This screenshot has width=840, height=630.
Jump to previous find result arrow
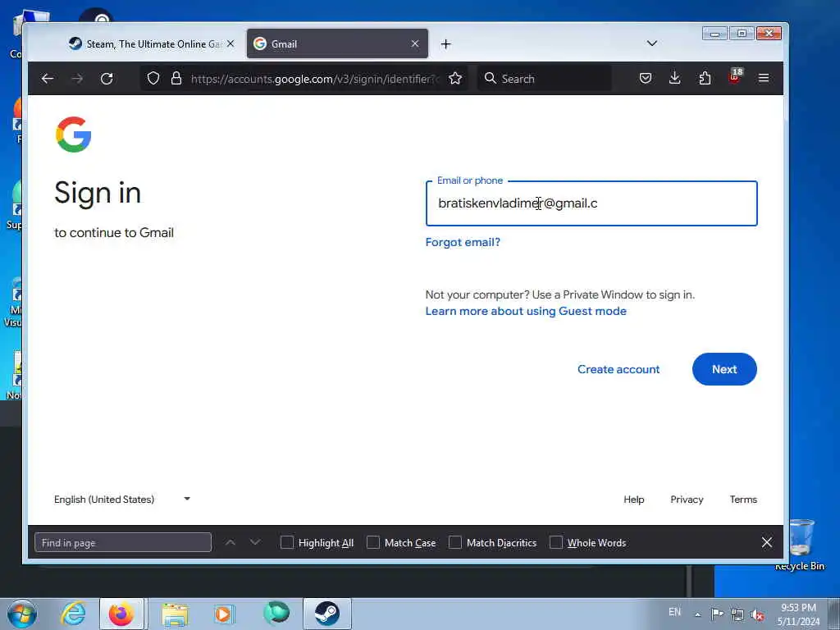[x=231, y=542]
